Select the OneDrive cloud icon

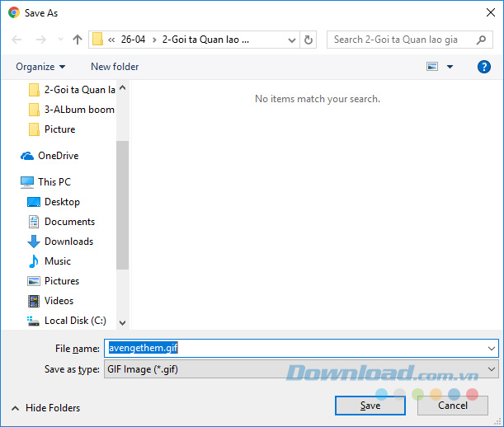tap(27, 156)
